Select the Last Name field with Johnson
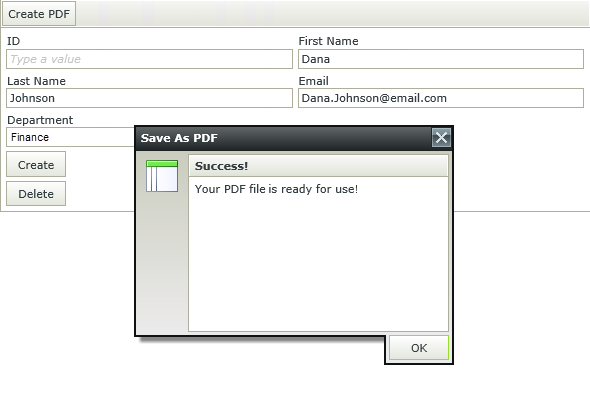 [149, 98]
